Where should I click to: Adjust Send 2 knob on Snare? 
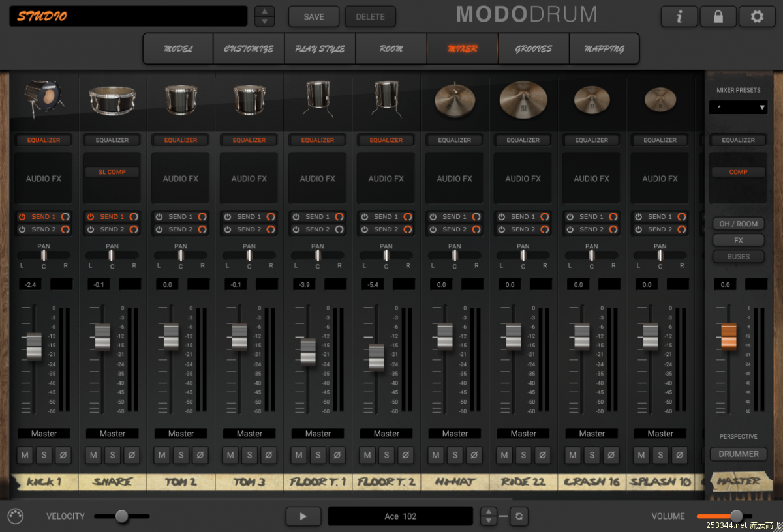pos(134,229)
